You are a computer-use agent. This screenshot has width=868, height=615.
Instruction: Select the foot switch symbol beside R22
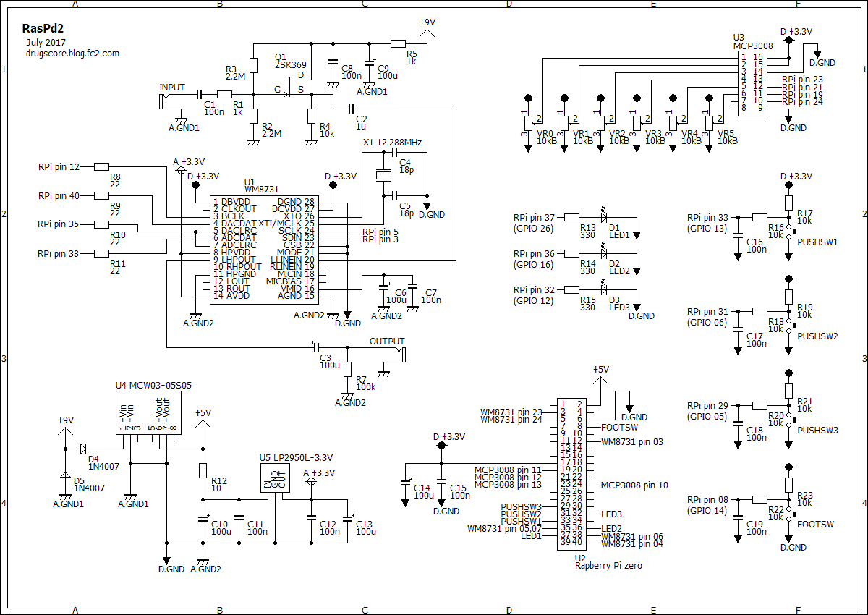pyautogui.click(x=790, y=515)
